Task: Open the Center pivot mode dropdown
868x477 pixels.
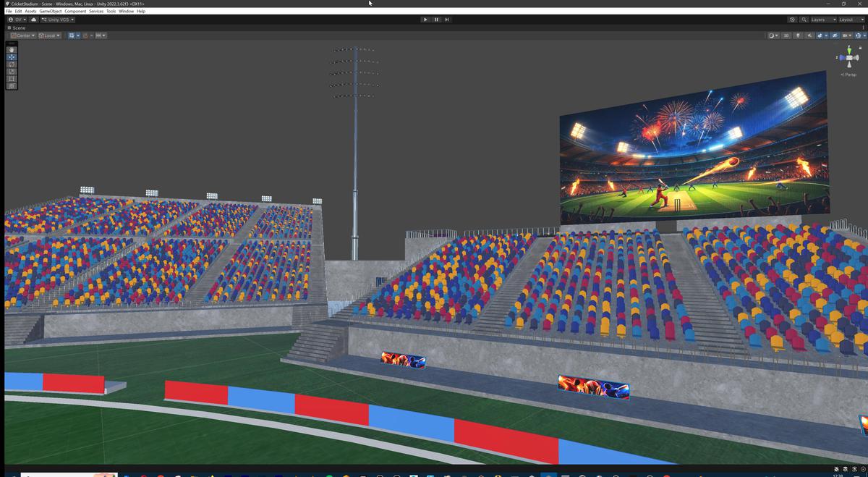Action: click(23, 35)
